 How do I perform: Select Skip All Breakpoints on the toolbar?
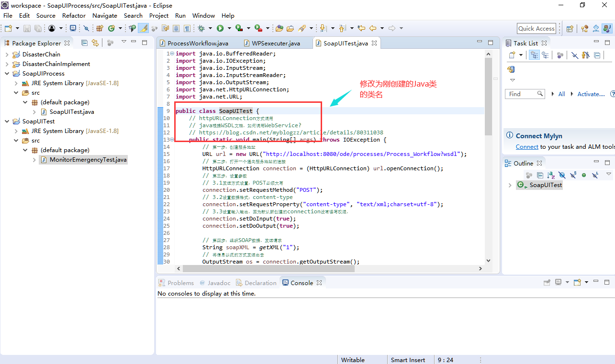pyautogui.click(x=85, y=28)
